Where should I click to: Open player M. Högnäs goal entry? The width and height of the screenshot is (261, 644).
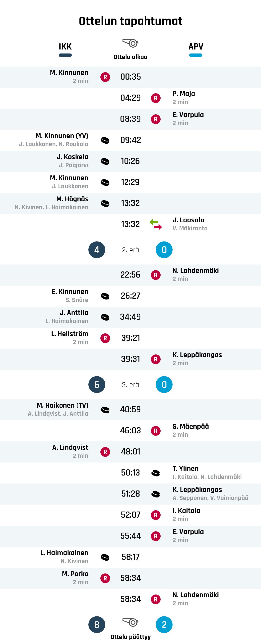pyautogui.click(x=72, y=199)
